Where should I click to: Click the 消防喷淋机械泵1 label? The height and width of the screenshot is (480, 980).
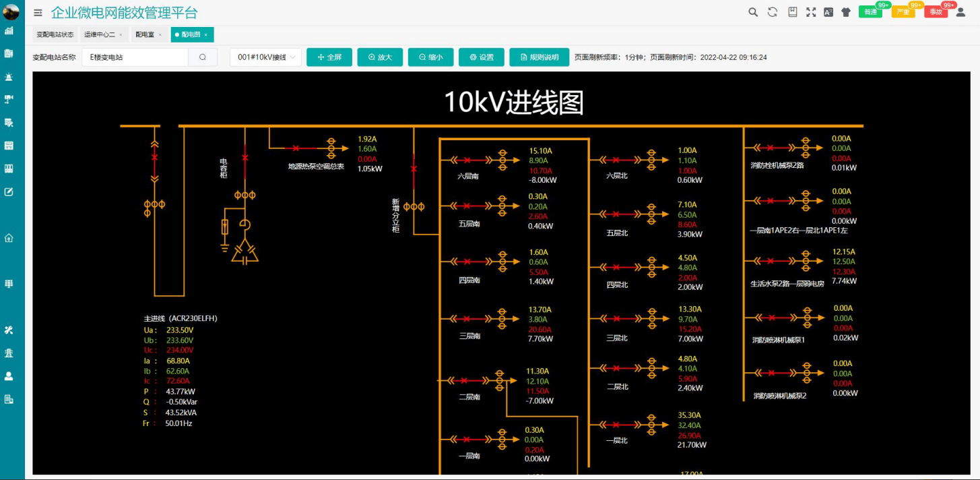pyautogui.click(x=779, y=340)
